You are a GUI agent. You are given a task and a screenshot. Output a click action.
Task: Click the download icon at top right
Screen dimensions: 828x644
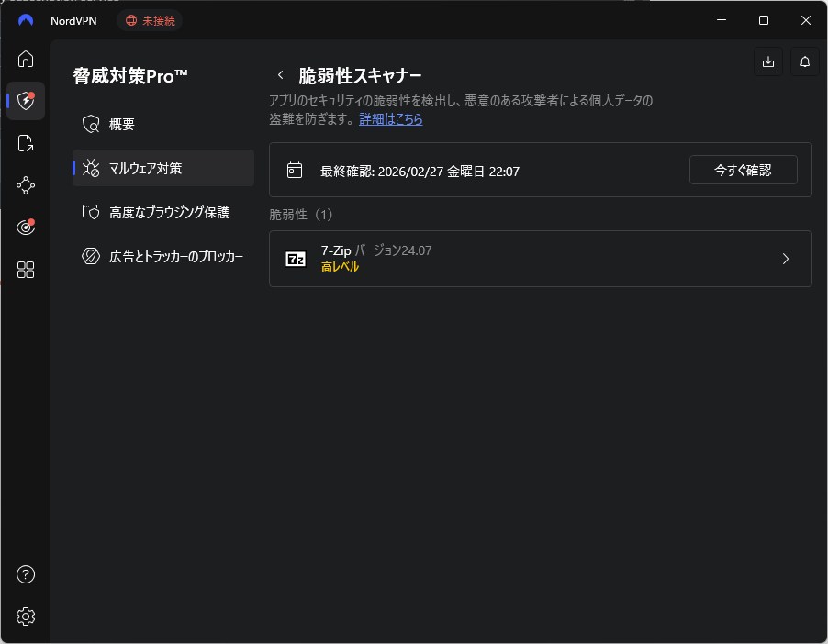click(x=768, y=61)
